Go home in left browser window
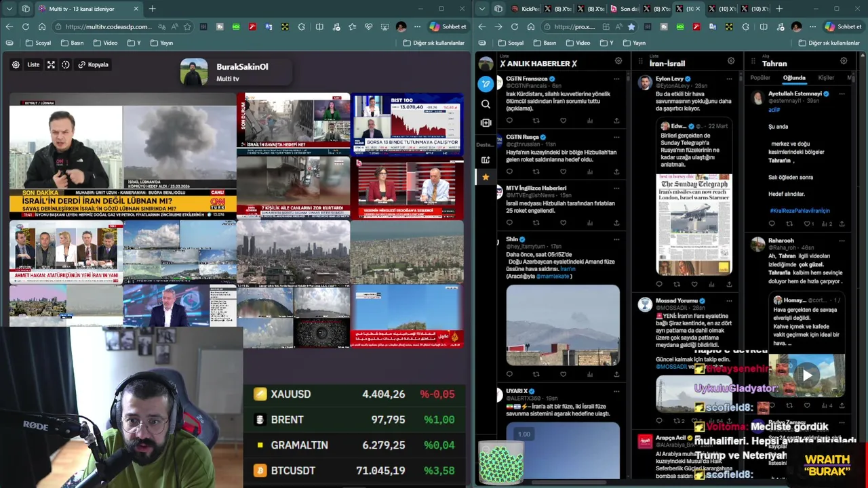The height and width of the screenshot is (488, 868). click(x=42, y=26)
